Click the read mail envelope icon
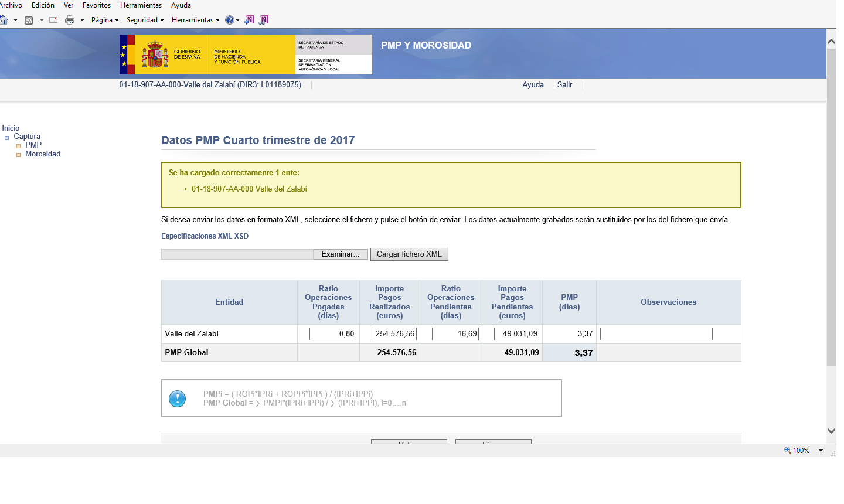 coord(53,20)
